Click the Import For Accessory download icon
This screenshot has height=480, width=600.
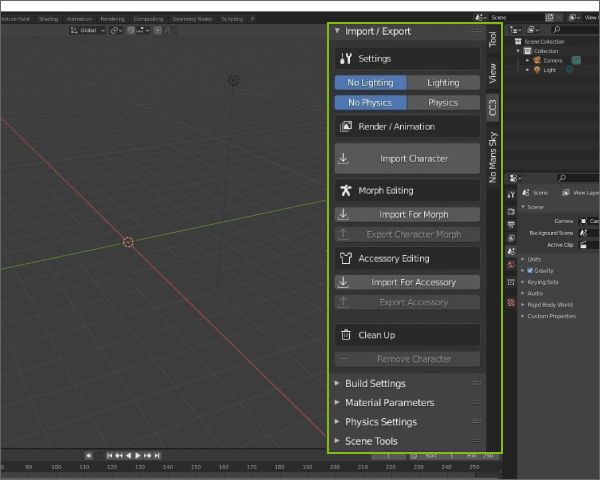point(343,282)
